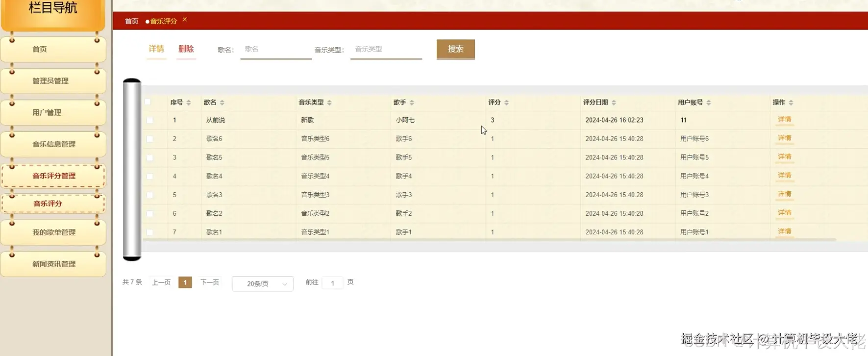Go to 上一页 in pagination

pyautogui.click(x=161, y=282)
